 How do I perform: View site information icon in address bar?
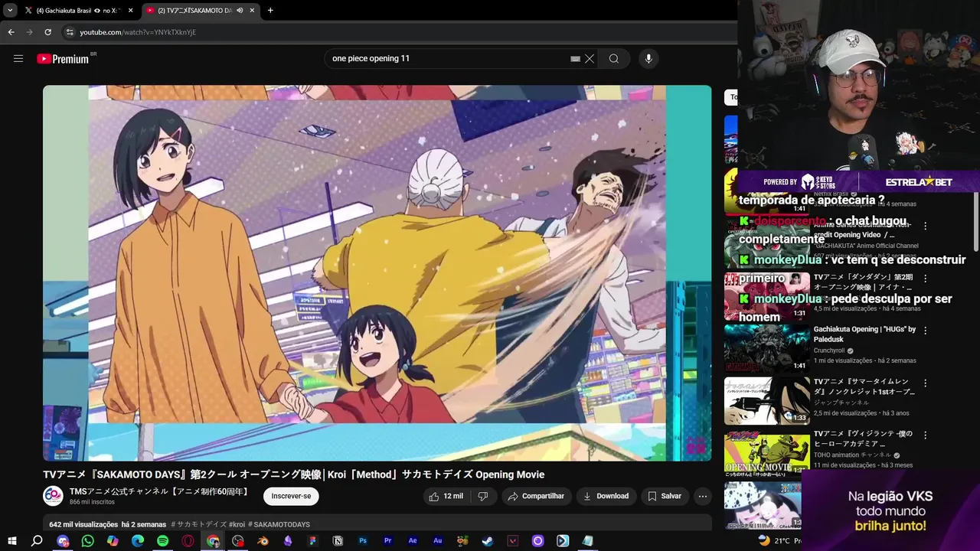[x=70, y=32]
